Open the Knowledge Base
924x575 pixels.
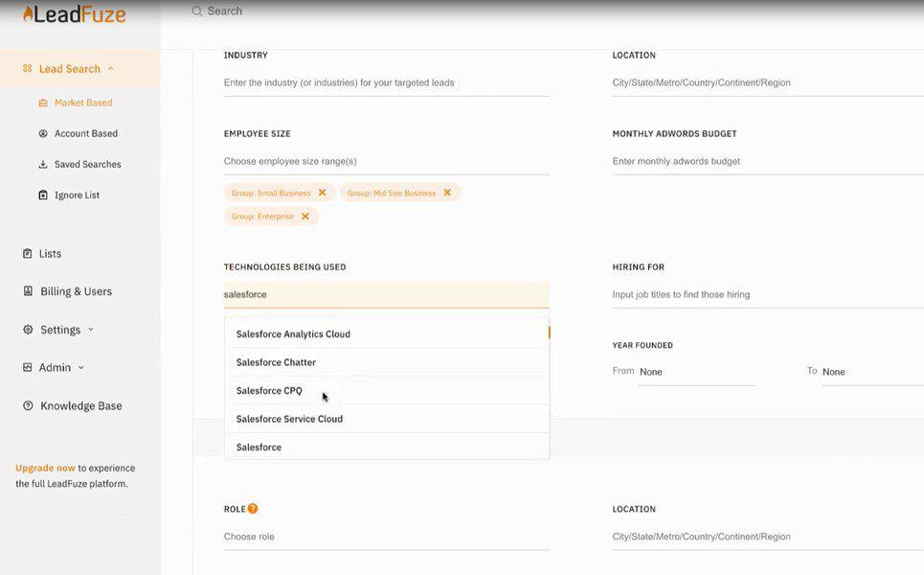coord(81,405)
